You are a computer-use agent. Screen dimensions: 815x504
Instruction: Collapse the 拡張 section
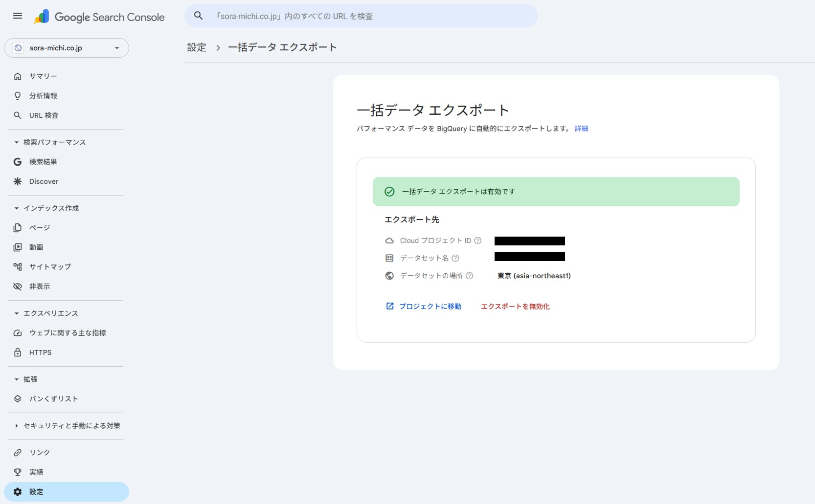tap(17, 379)
